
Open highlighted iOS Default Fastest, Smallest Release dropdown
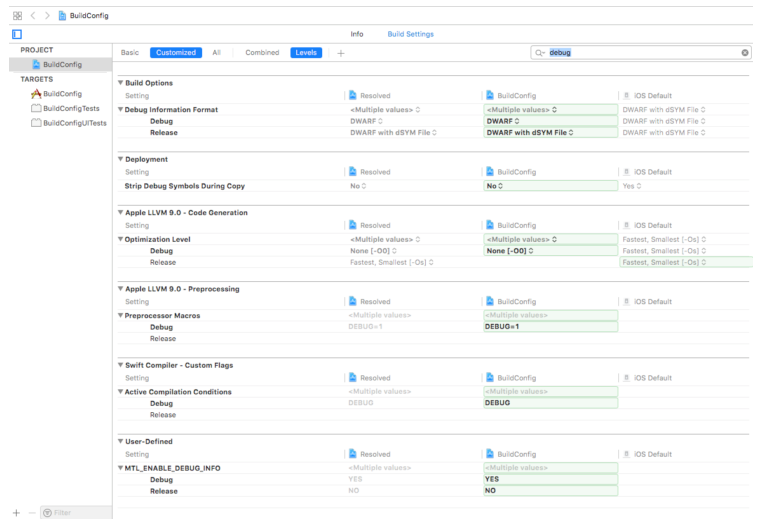coord(686,262)
